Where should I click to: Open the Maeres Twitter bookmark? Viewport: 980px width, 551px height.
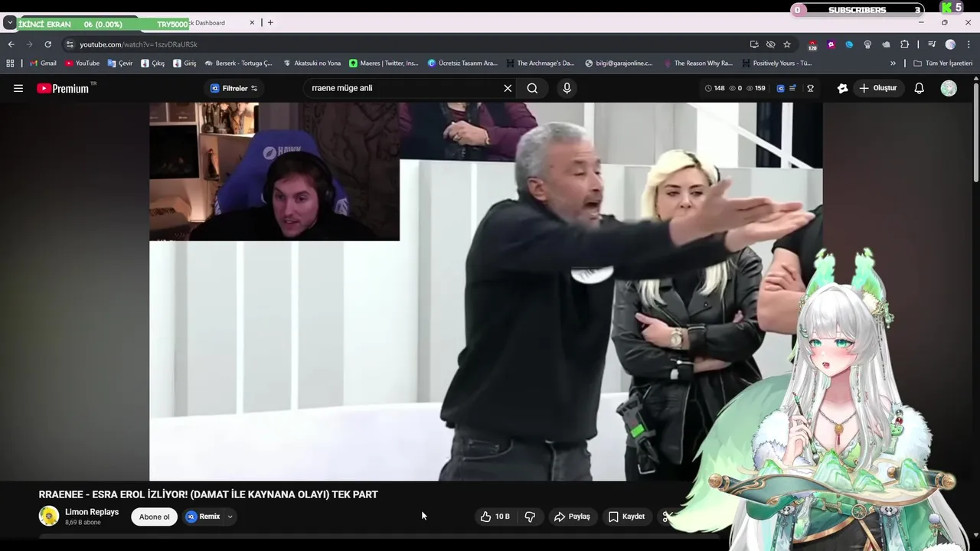(x=384, y=64)
